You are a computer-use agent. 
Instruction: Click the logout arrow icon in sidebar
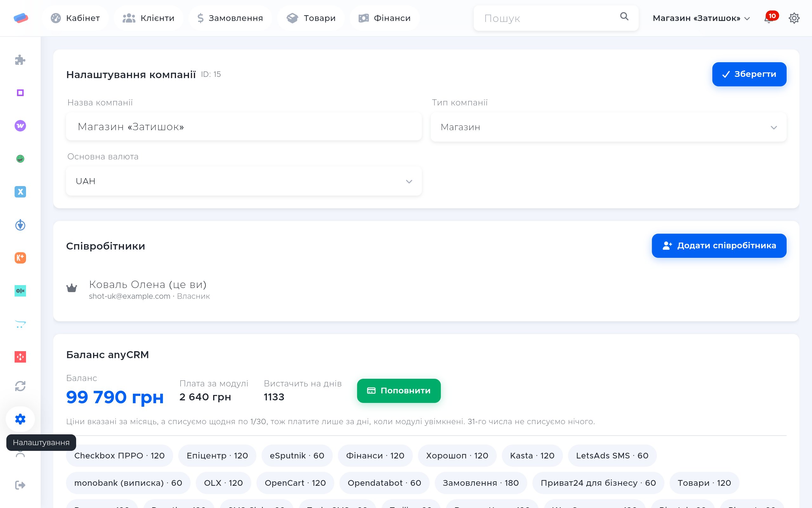20,485
